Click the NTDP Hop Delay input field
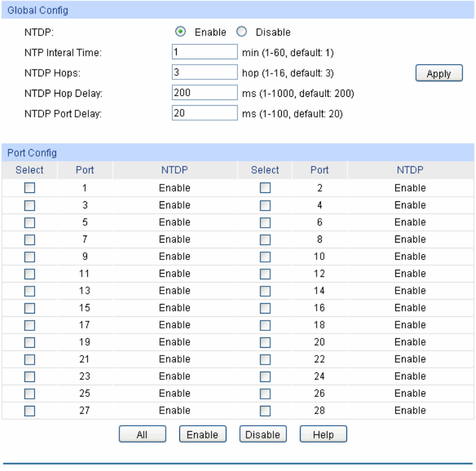The image size is (476, 471). tap(204, 93)
